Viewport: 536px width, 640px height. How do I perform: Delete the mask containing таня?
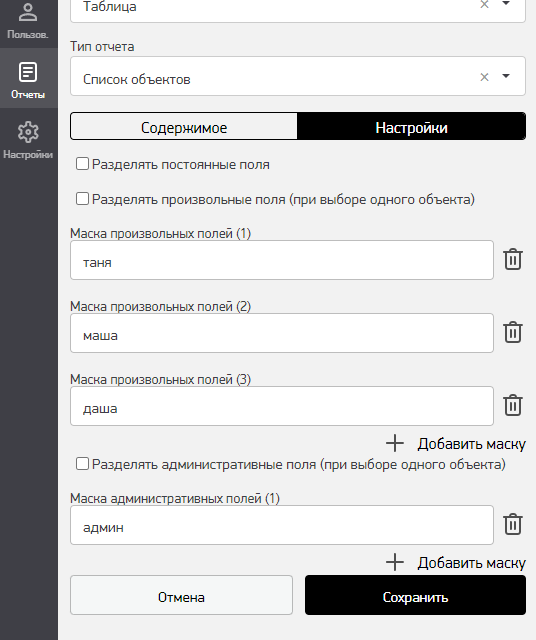pos(513,259)
